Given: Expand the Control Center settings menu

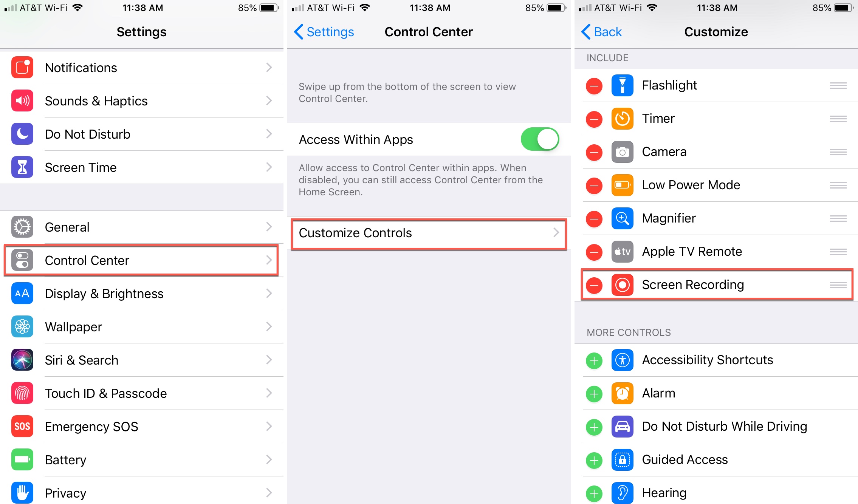Looking at the screenshot, I should click(141, 260).
